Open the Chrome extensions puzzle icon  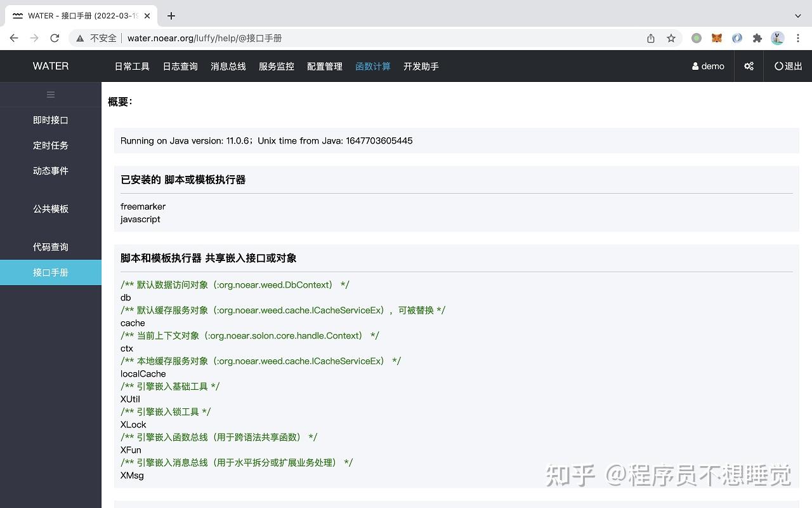click(x=757, y=38)
